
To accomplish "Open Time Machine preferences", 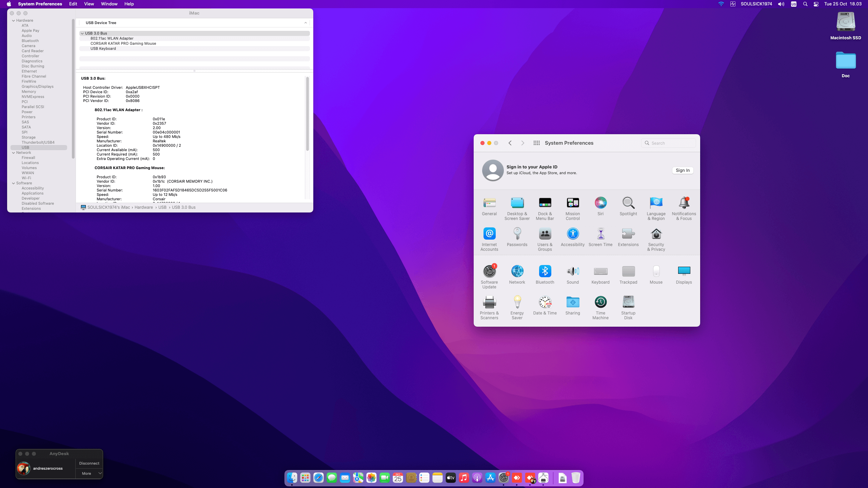I will click(600, 308).
